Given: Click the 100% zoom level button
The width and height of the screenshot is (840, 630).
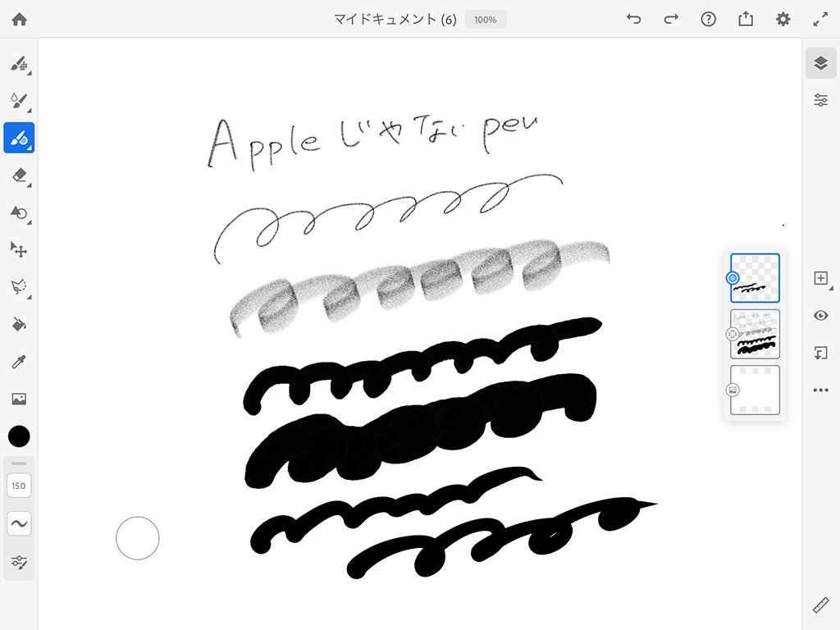Looking at the screenshot, I should (x=486, y=20).
